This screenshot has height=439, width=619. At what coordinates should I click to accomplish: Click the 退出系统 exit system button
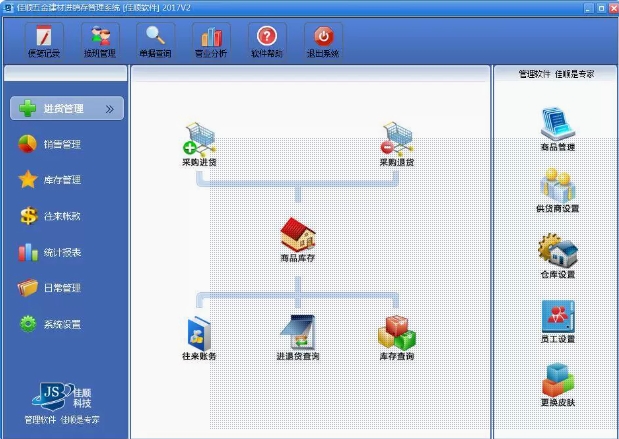click(323, 41)
